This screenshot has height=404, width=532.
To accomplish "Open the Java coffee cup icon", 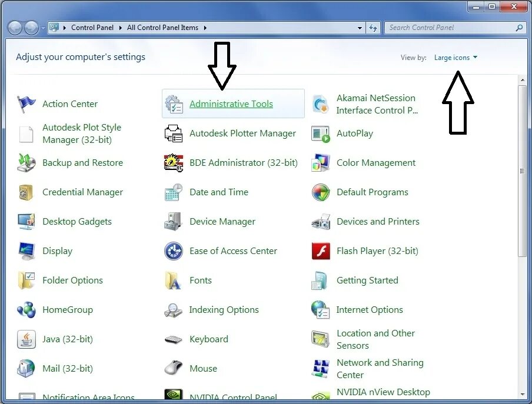I will tap(26, 339).
